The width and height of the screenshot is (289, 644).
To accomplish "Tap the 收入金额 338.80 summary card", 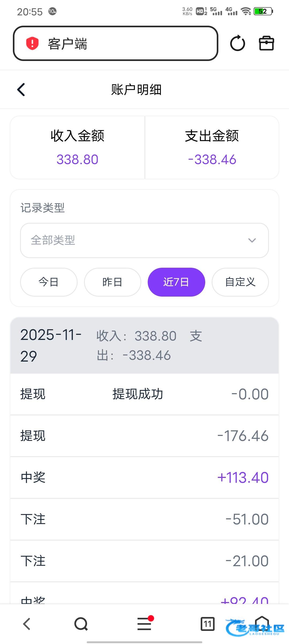I will [x=78, y=148].
